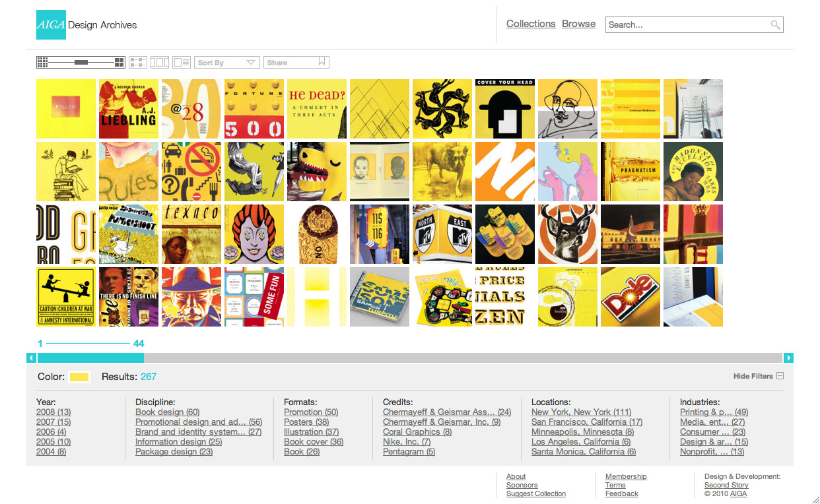Filter by format Illustration (37)
Screen dimensions: 820x504
point(311,432)
